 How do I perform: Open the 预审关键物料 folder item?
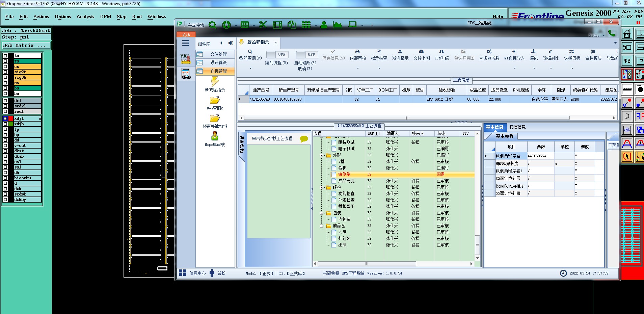point(215,122)
